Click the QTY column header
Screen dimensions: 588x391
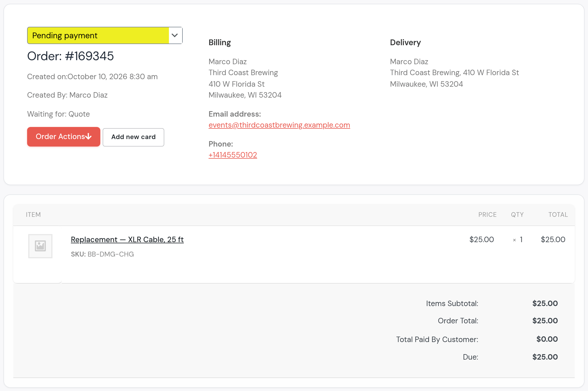click(x=517, y=215)
